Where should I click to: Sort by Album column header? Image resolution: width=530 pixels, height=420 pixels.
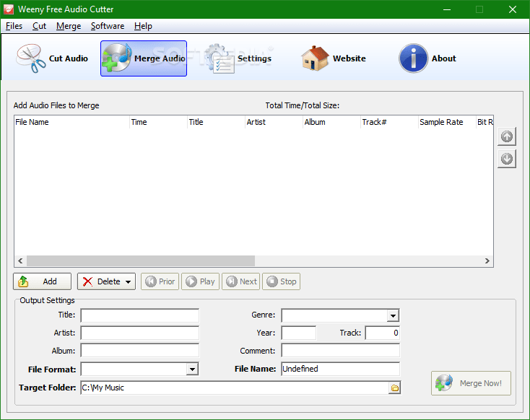[x=332, y=122]
